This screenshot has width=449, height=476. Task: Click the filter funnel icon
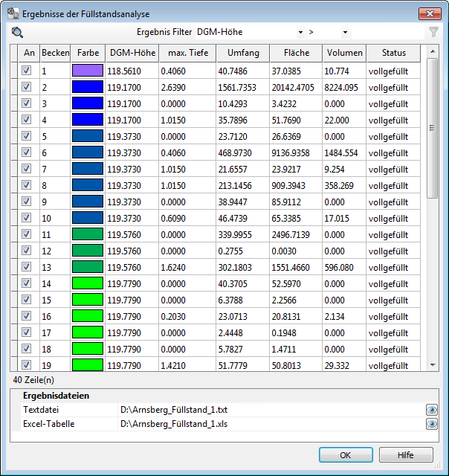pos(433,32)
